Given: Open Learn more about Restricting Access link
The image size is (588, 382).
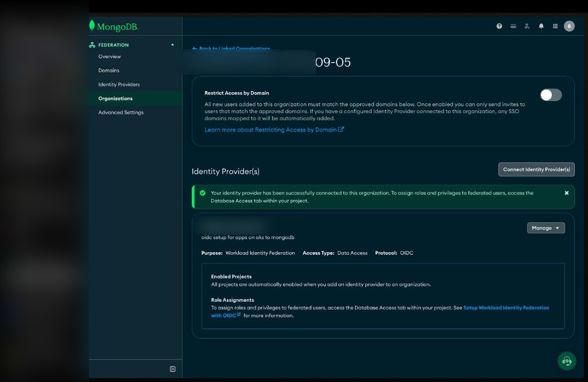Looking at the screenshot, I should 274,129.
